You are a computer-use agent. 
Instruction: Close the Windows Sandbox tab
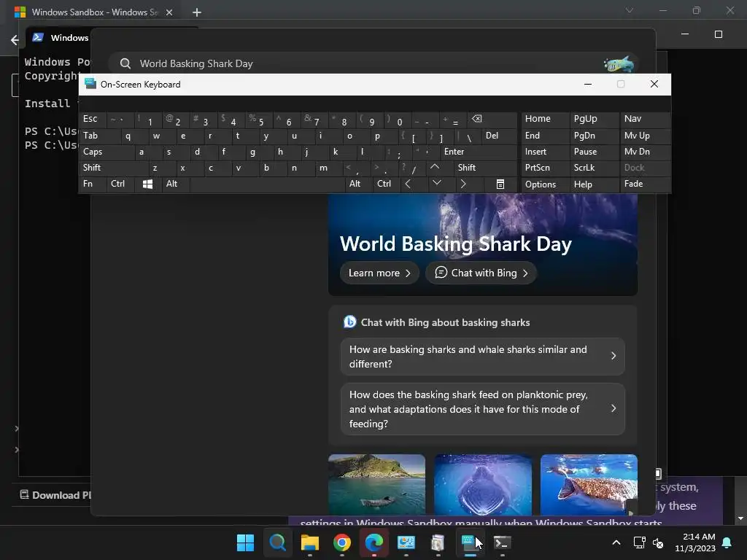click(169, 12)
